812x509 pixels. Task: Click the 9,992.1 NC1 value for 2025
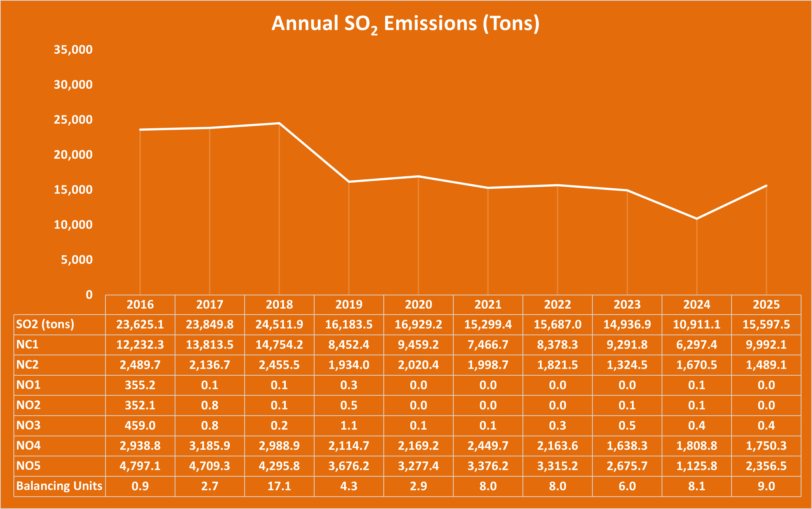tap(766, 345)
